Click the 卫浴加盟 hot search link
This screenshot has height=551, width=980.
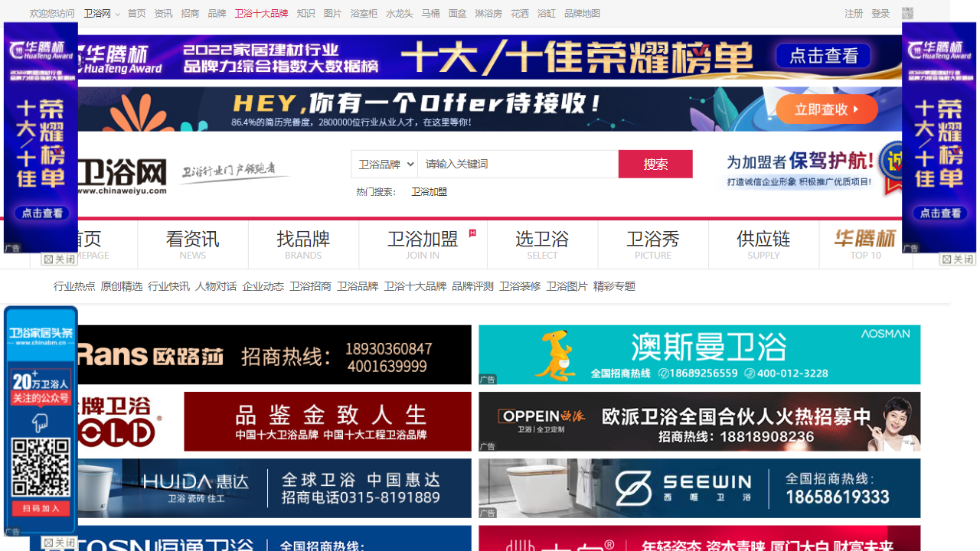click(x=429, y=191)
